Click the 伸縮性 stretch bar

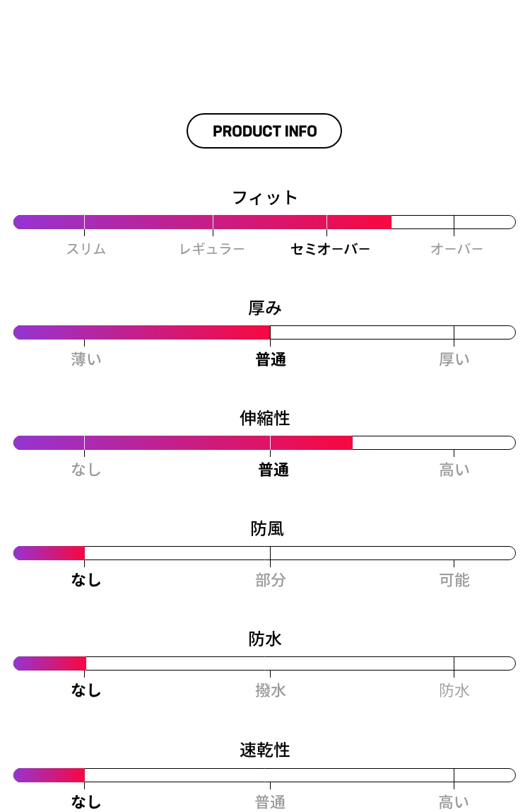264,443
